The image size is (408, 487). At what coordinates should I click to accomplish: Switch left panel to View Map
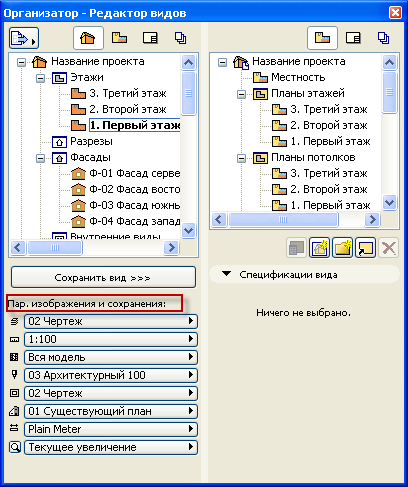tap(119, 38)
